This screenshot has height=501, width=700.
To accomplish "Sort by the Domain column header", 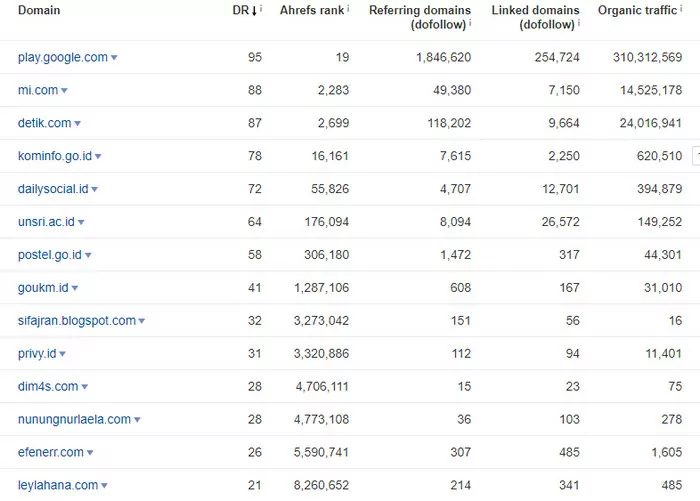I will click(x=39, y=10).
